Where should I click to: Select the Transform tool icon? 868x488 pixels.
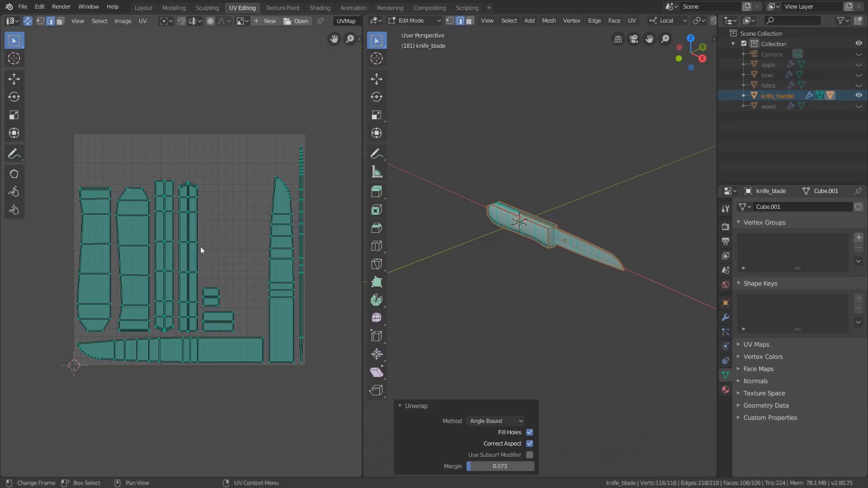click(x=14, y=133)
